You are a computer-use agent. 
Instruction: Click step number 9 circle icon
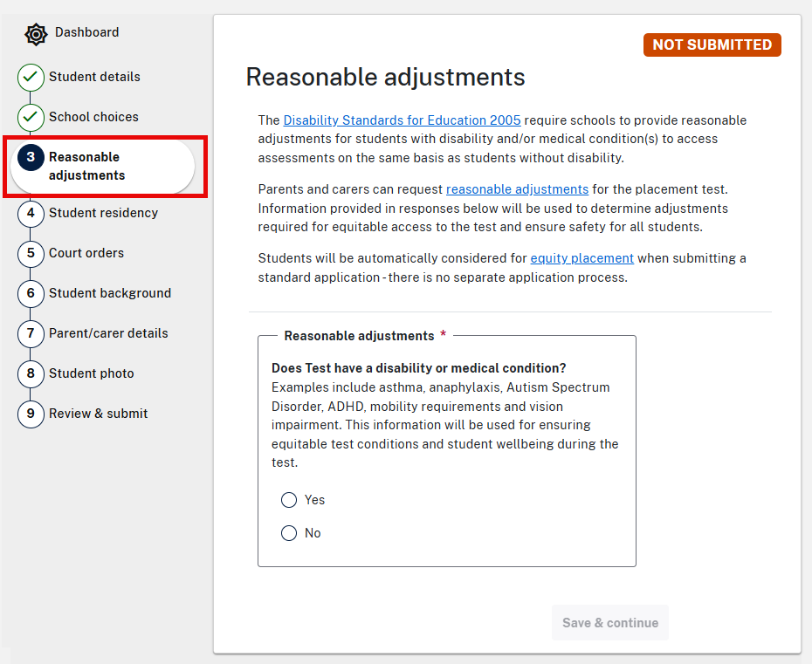click(x=31, y=414)
